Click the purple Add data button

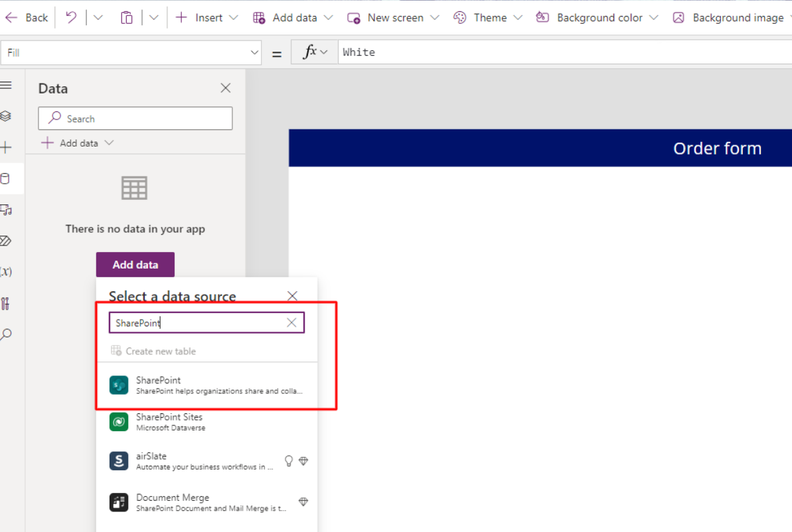tap(135, 264)
